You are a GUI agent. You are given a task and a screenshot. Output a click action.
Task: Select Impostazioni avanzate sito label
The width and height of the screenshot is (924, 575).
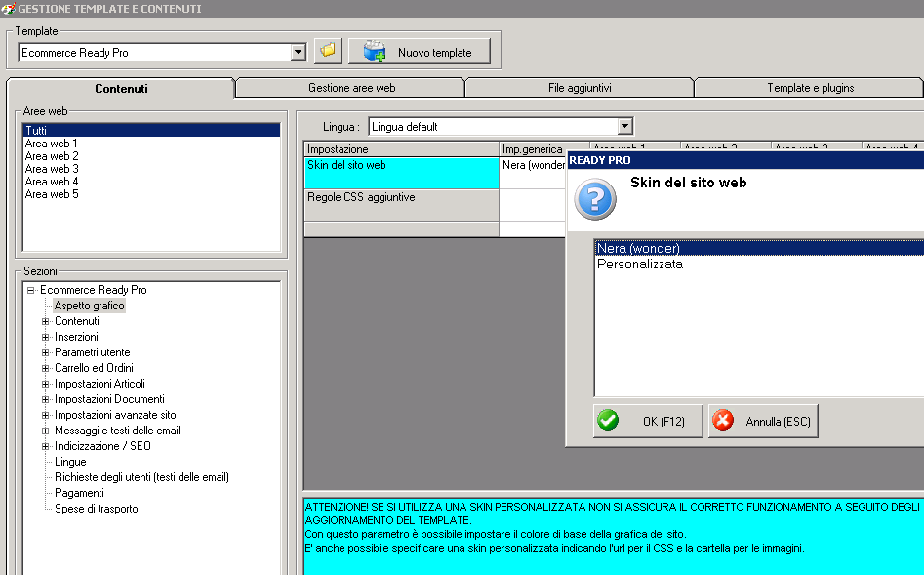click(x=115, y=415)
